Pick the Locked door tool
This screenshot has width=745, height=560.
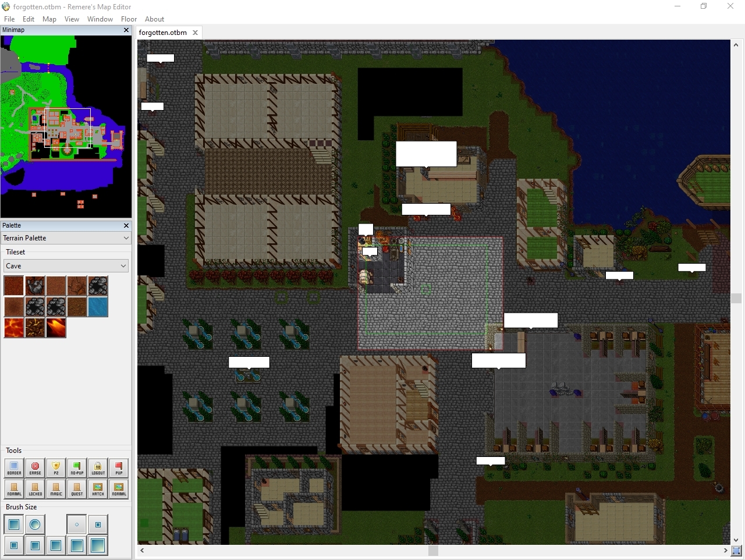(35, 489)
